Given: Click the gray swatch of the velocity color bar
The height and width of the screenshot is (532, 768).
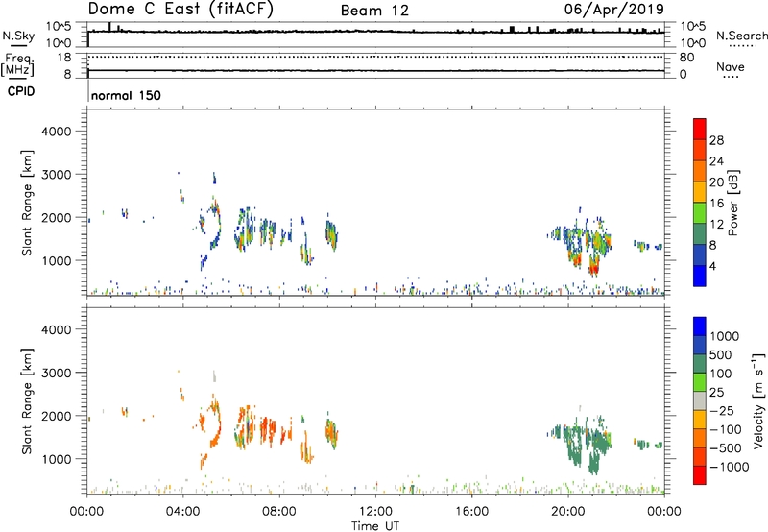Looking at the screenshot, I should [700, 400].
